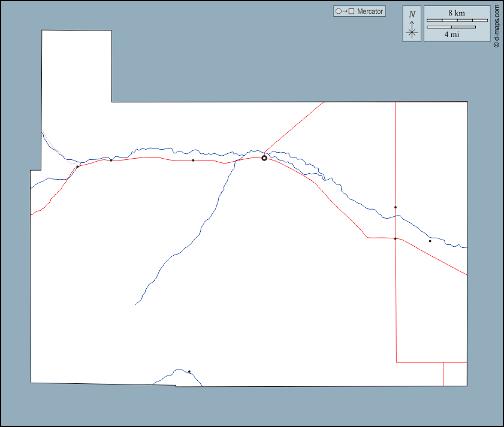
Task: Click the 4 mi scale label
Action: click(x=452, y=35)
